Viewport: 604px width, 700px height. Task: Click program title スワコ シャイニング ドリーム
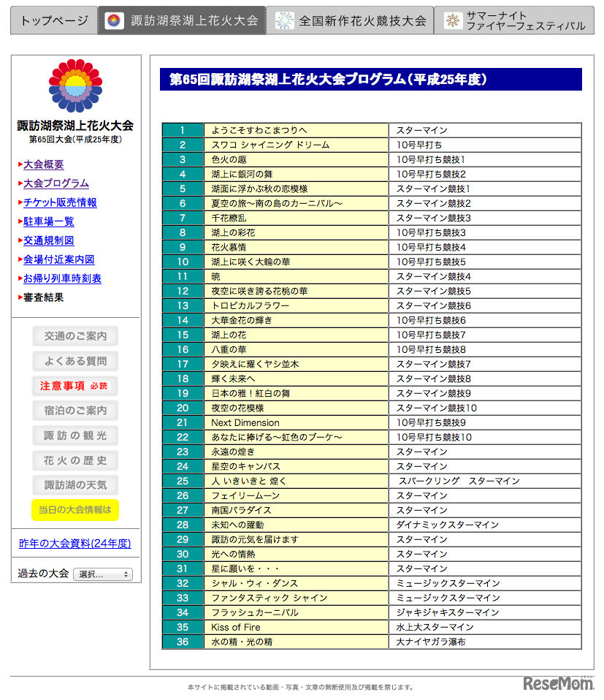pos(270,145)
